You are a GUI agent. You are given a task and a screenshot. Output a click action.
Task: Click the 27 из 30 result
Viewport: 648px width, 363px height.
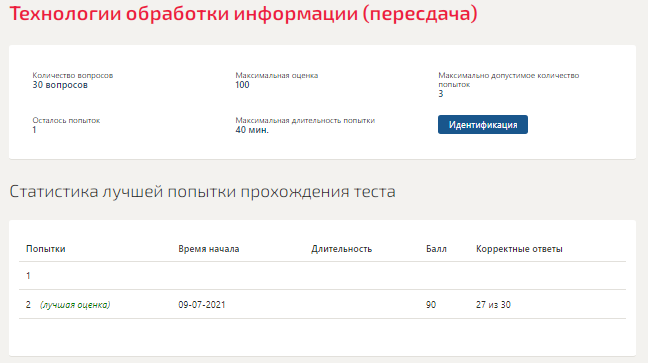pyautogui.click(x=493, y=305)
